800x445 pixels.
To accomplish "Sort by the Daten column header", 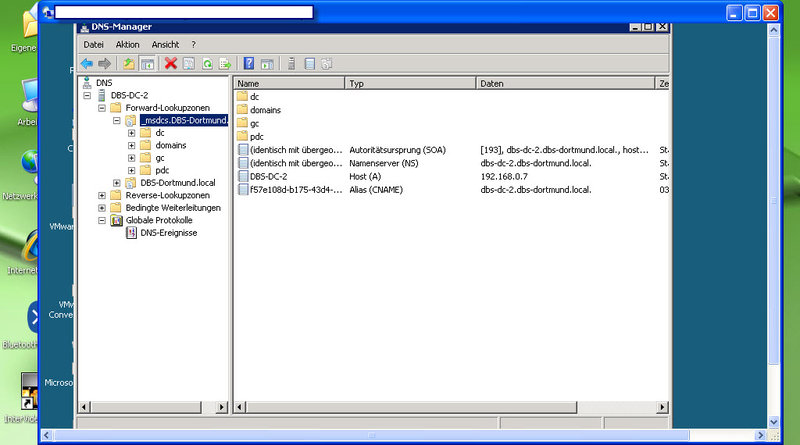I will (x=565, y=83).
